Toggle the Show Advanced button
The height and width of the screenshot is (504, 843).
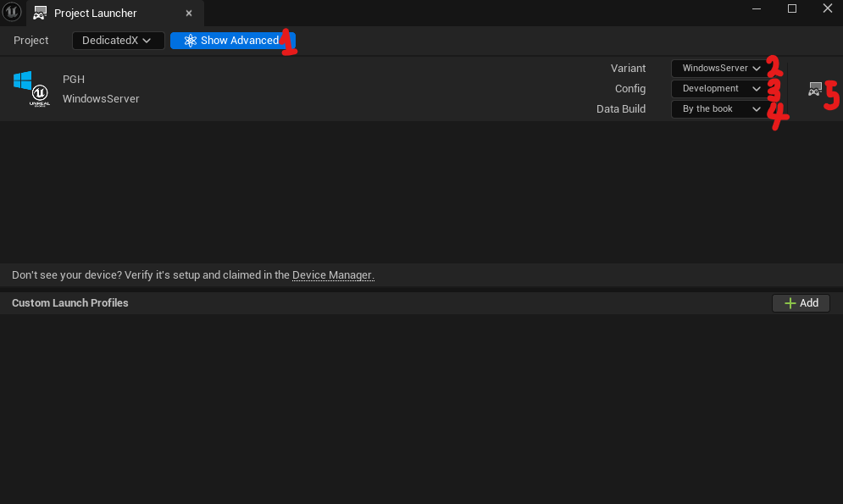coord(232,41)
